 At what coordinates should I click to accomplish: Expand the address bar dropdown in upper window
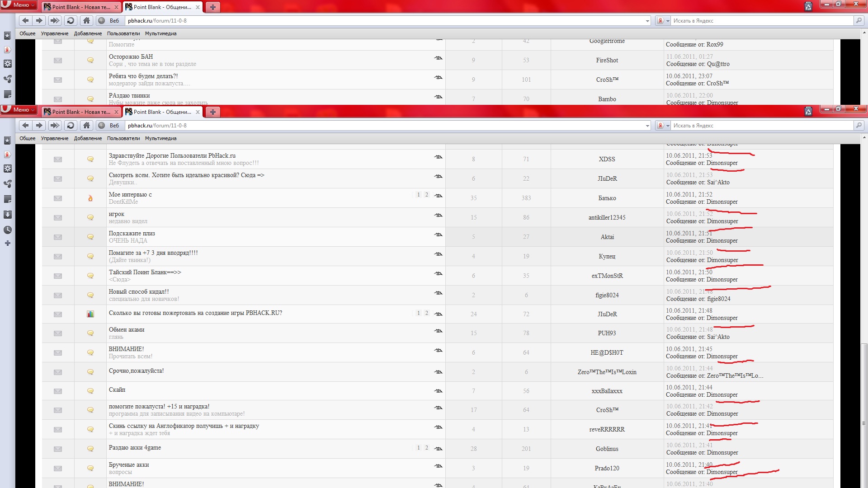pyautogui.click(x=647, y=21)
